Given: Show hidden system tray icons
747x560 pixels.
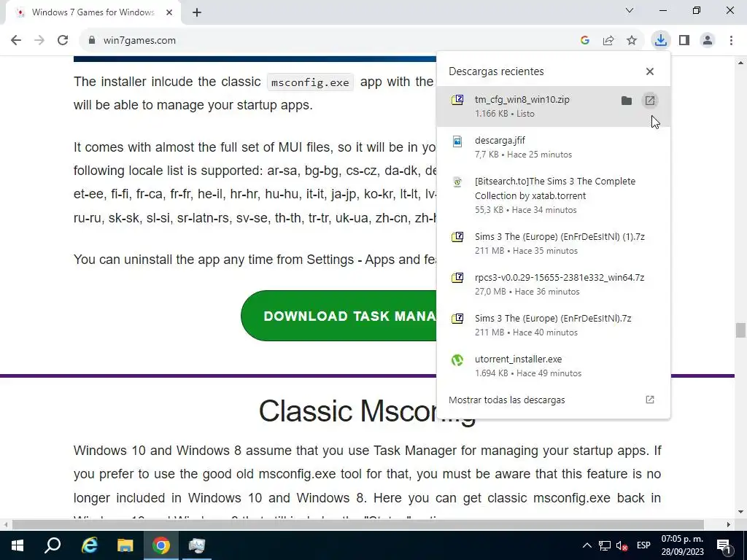Looking at the screenshot, I should pos(587,545).
